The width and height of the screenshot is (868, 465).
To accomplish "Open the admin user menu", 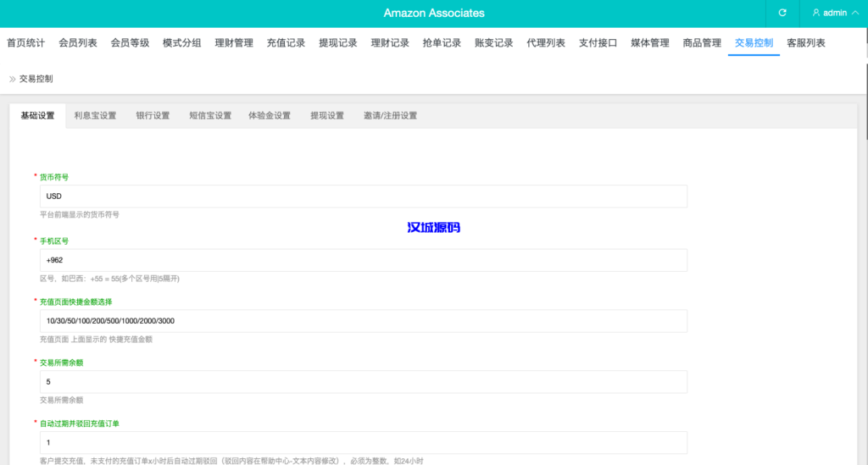I will point(835,13).
